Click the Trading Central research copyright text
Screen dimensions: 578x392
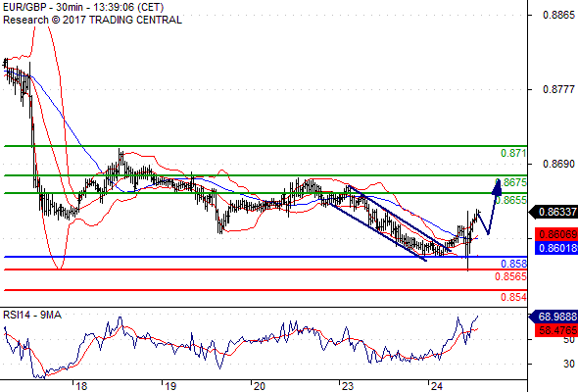click(x=92, y=20)
